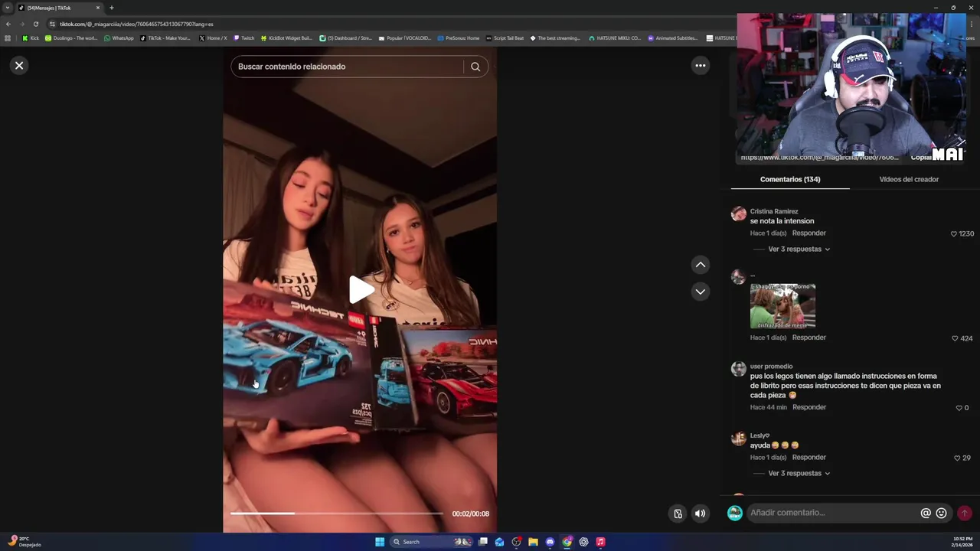Expand Ver 3 respuestas under Cristina Ramirez
The height and width of the screenshot is (551, 980).
[x=799, y=249]
